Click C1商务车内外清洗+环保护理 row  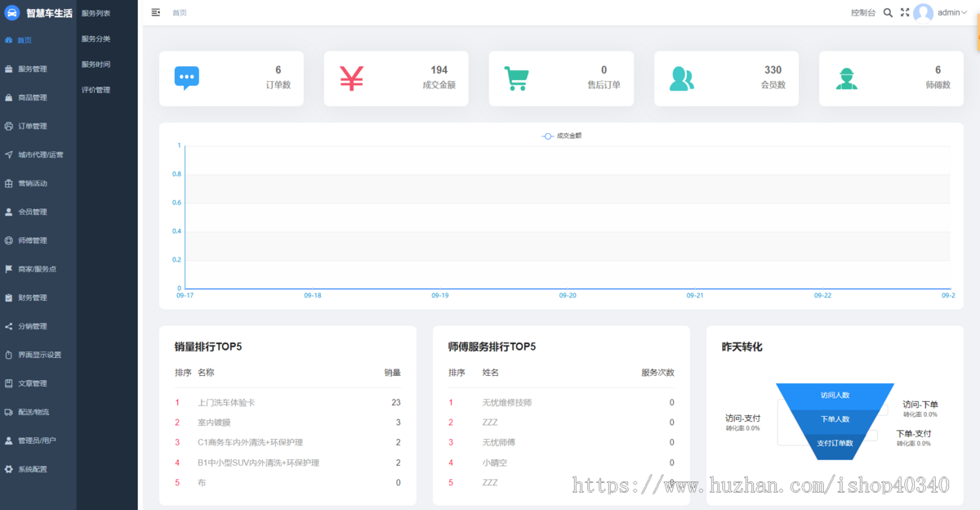click(x=287, y=442)
